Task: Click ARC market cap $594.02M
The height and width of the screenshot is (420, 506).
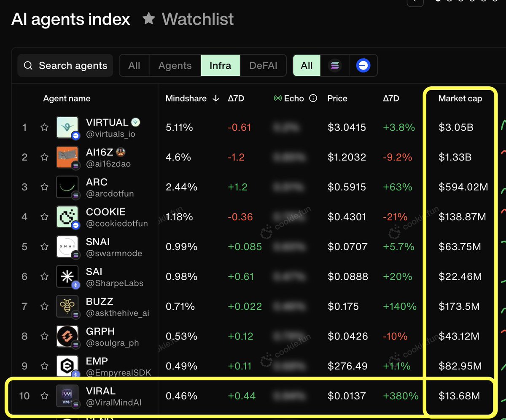Action: (x=463, y=187)
